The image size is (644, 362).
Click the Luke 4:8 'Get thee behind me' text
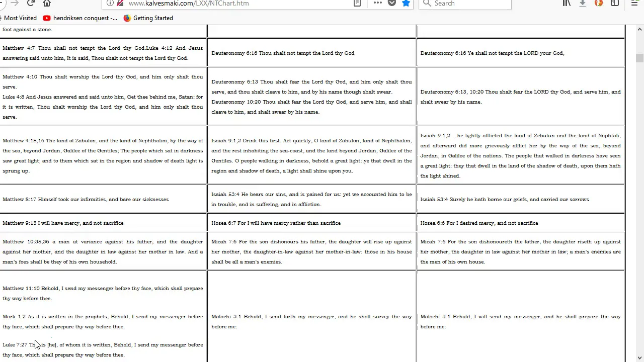click(103, 107)
